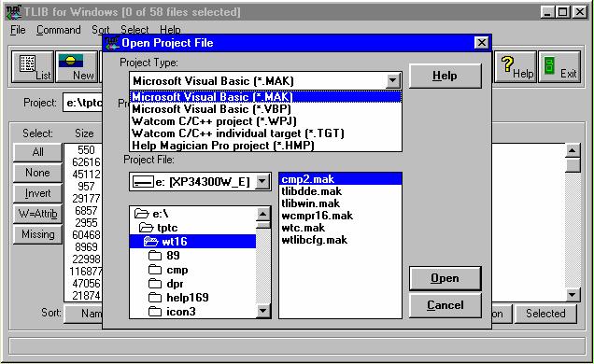Click the Open button

(445, 278)
